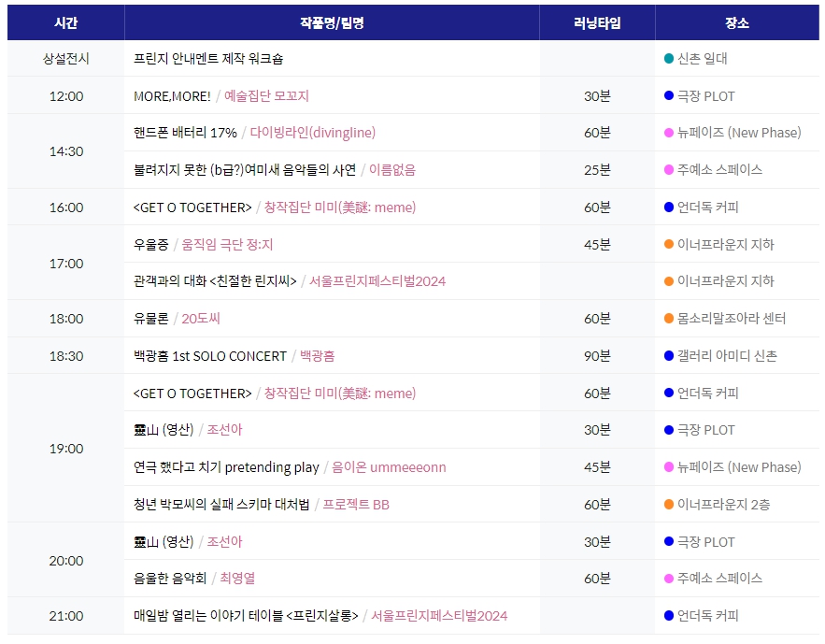The width and height of the screenshot is (825, 644).
Task: Open 핸드폰 배터리 17% work title
Action: (x=185, y=133)
